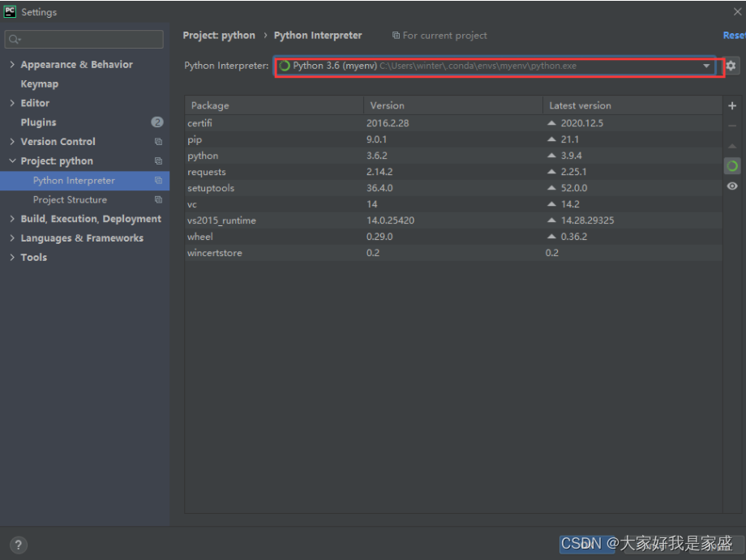This screenshot has height=560, width=746.
Task: Click the project-level icon beside Python Interpreter item
Action: click(158, 181)
